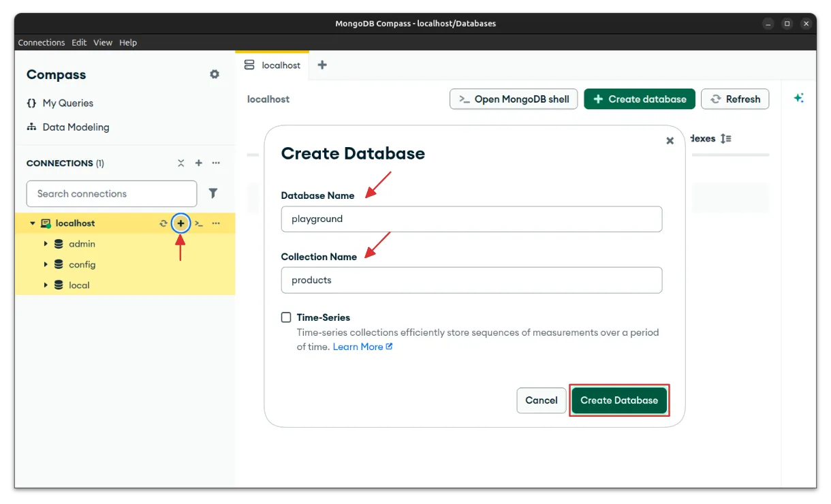Refresh localhost databases icon in sidebar
The width and height of the screenshot is (831, 504).
tap(163, 223)
